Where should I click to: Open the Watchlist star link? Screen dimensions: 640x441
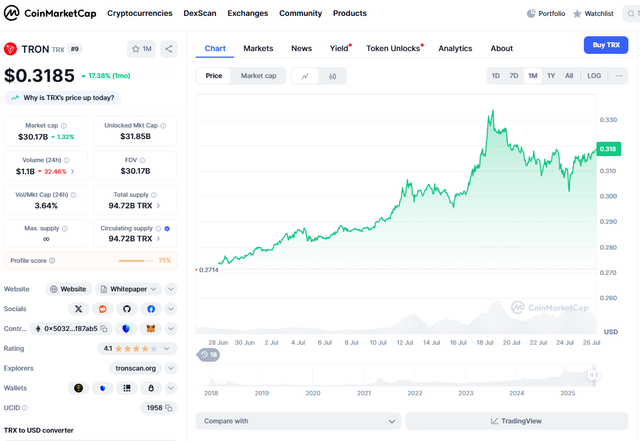tap(593, 13)
